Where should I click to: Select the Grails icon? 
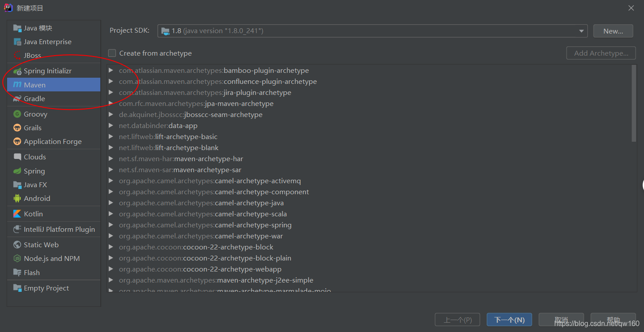(x=17, y=128)
